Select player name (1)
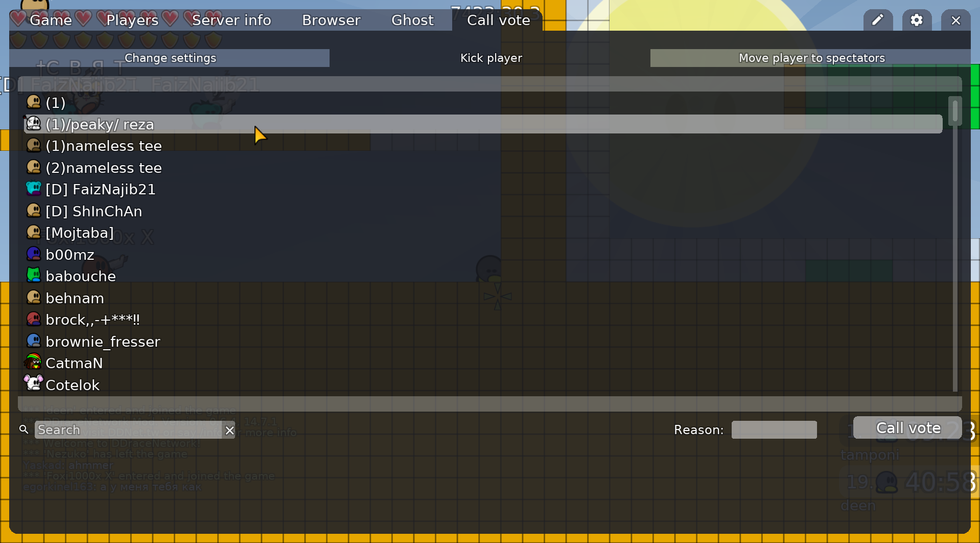Image resolution: width=980 pixels, height=543 pixels. pos(483,102)
